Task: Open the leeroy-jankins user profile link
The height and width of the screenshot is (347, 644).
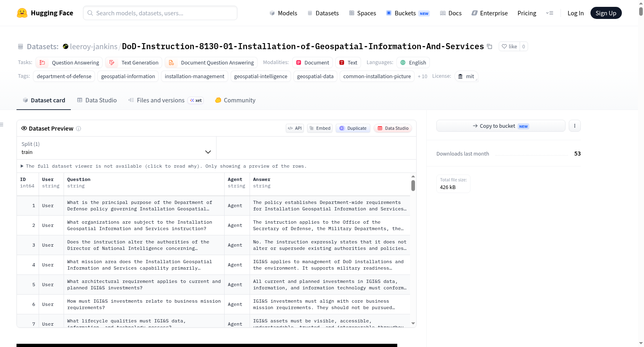Action: 93,46
